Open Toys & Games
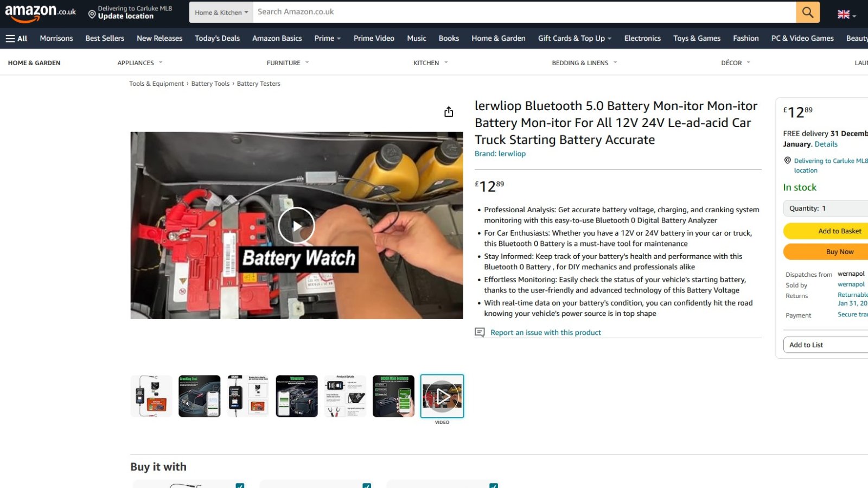 coord(697,39)
